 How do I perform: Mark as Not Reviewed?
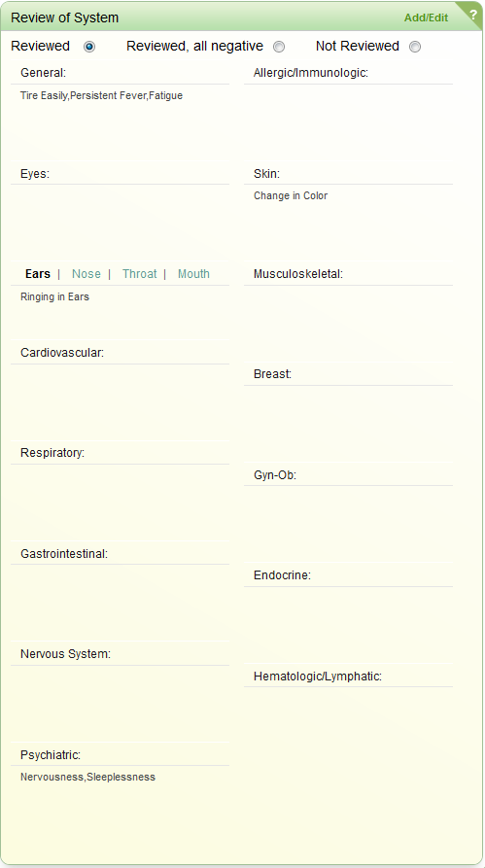415,47
